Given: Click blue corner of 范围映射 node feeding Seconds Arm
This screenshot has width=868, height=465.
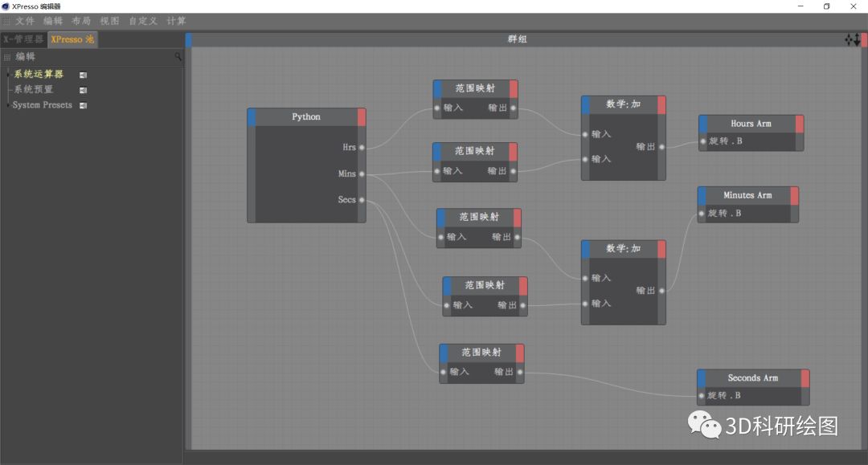Looking at the screenshot, I should coord(444,353).
